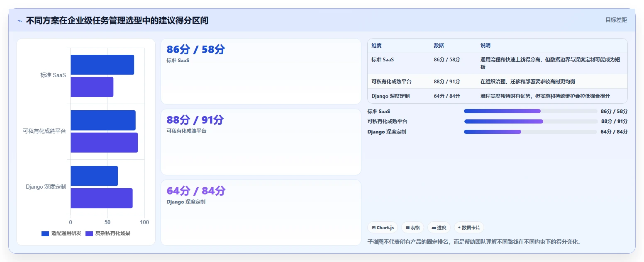Click the Django 深度定制 y-axis label in chart
The height and width of the screenshot is (262, 644).
[x=46, y=187]
